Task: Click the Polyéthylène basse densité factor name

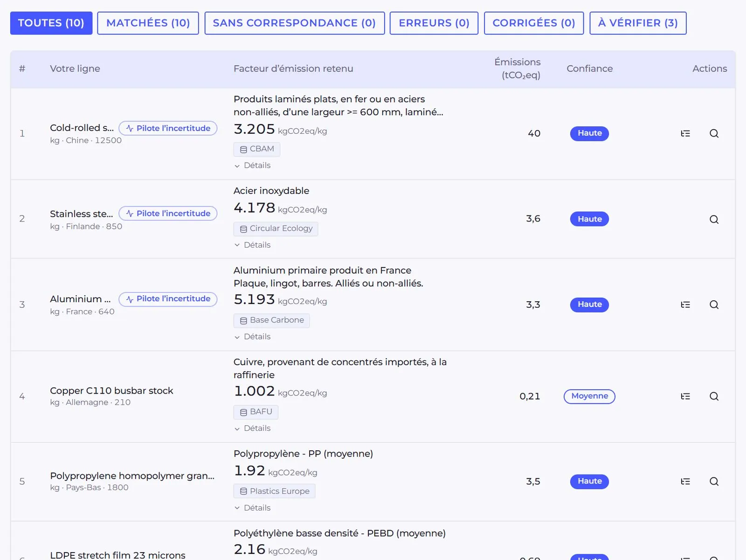Action: [339, 533]
